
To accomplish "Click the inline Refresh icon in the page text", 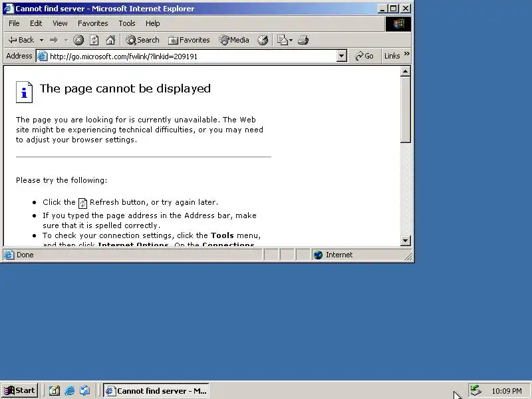I will point(82,203).
